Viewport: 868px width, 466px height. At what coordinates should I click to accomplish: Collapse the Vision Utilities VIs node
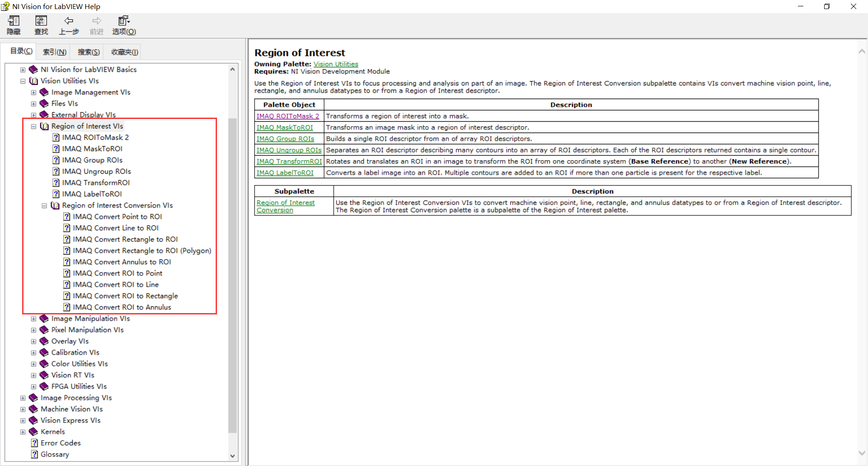coord(23,81)
